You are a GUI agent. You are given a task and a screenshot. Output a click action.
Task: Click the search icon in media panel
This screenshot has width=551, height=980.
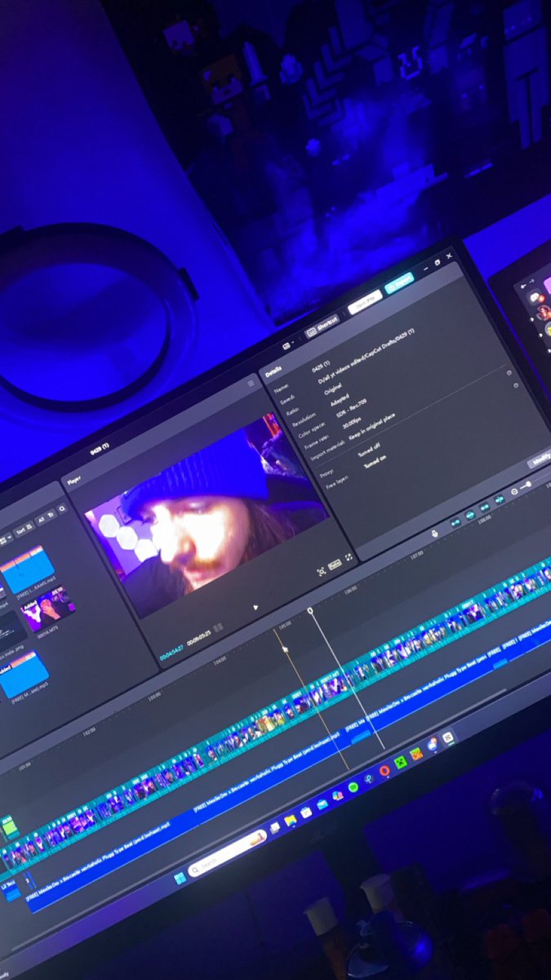(62, 510)
